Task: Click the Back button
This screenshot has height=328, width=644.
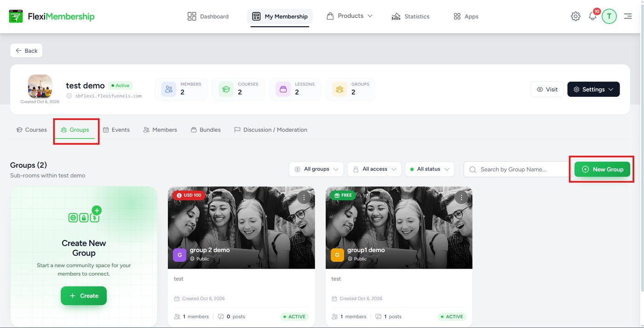Action: 26,51
